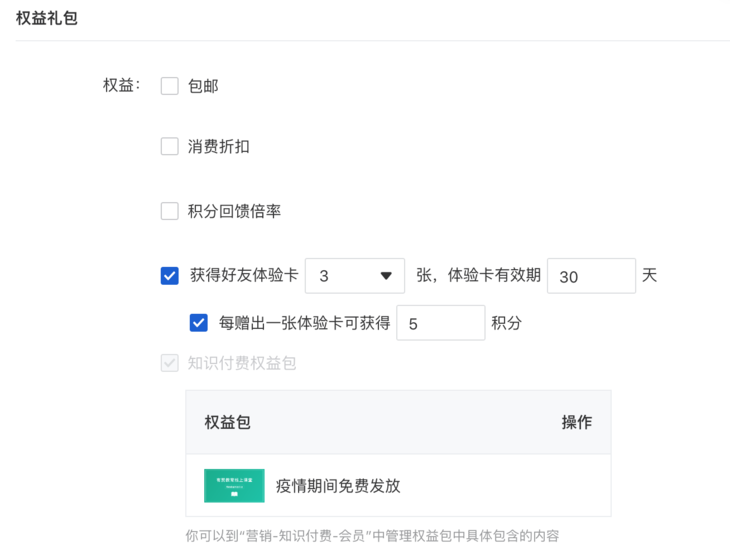Click the 包邮 label text

tap(203, 86)
